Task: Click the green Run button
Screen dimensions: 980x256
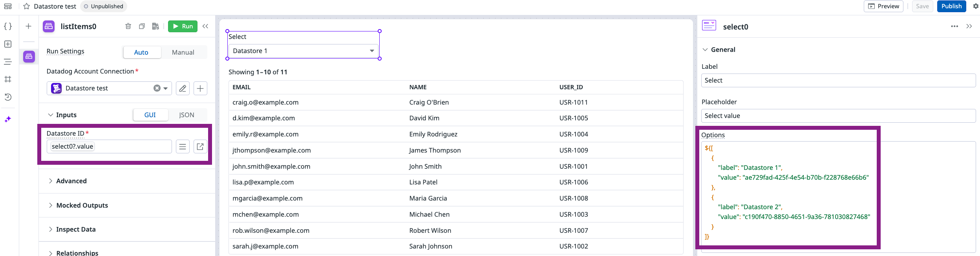Action: coord(183,26)
